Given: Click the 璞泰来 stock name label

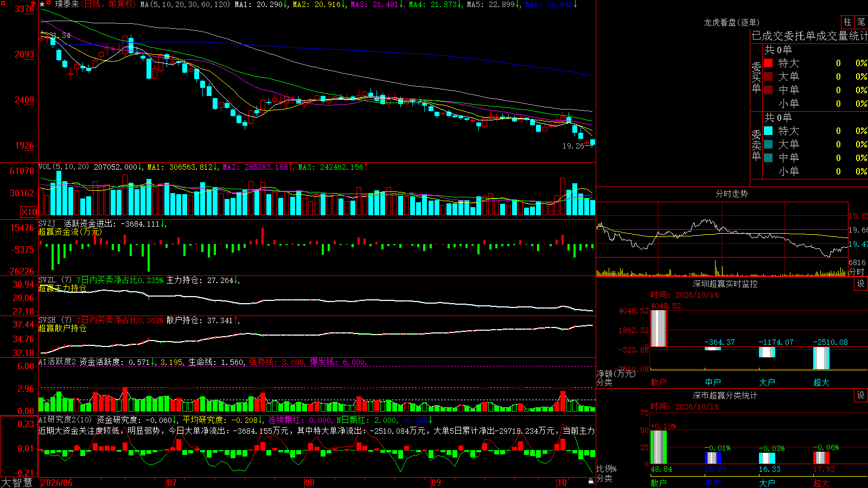Looking at the screenshot, I should [x=67, y=4].
